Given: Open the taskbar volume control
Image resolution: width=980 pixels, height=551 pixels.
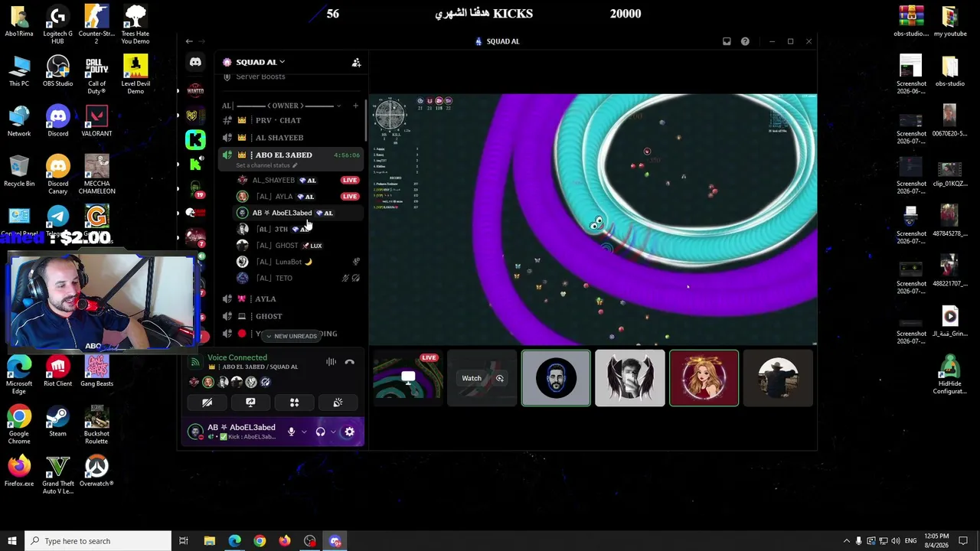Looking at the screenshot, I should 895,541.
